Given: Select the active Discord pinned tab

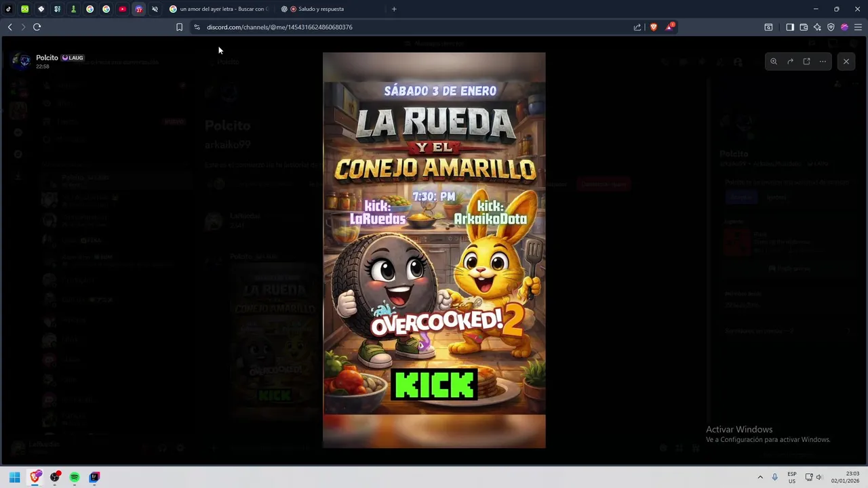Looking at the screenshot, I should coord(138,9).
